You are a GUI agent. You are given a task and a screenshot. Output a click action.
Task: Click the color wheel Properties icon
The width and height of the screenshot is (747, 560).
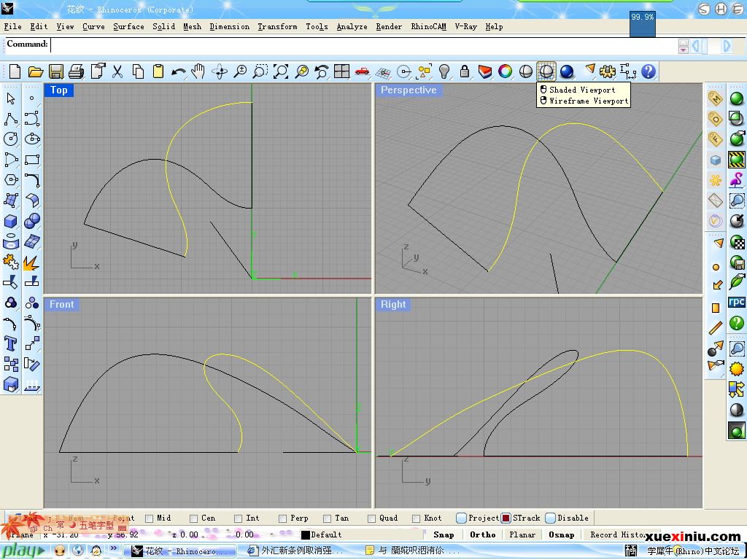[x=505, y=71]
